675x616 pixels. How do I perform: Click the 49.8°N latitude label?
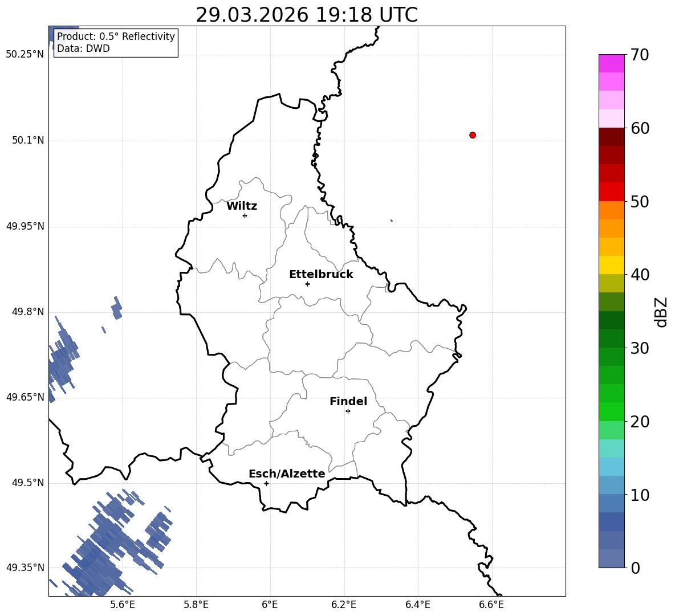tap(28, 312)
